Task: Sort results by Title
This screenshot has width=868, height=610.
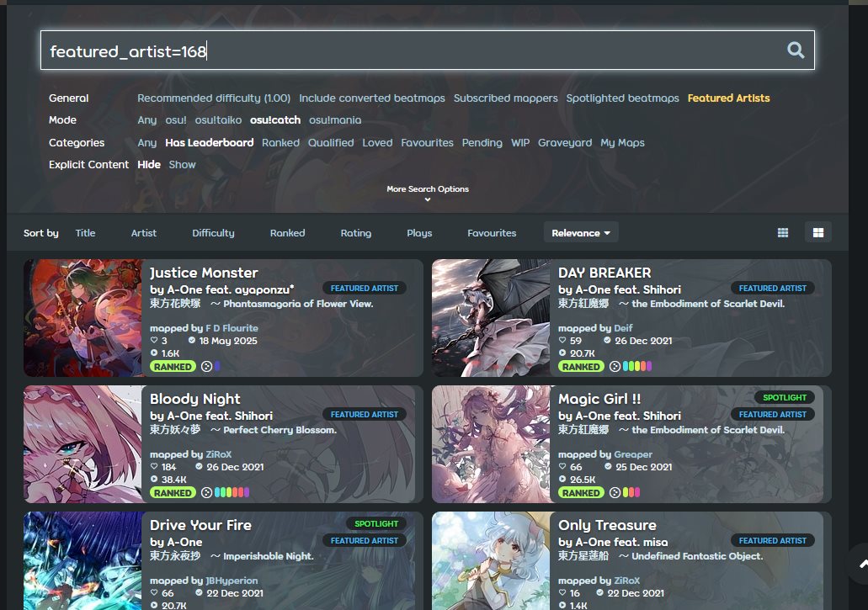Action: point(85,233)
